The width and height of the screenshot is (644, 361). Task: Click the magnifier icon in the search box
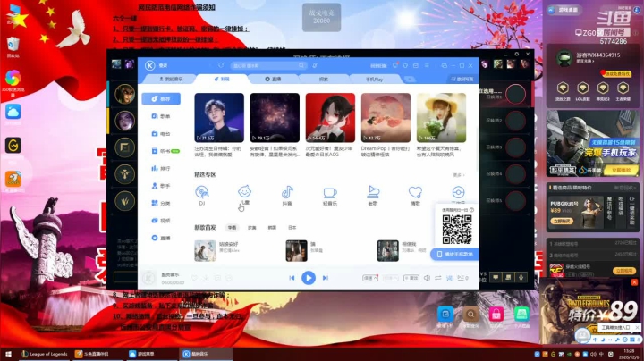[301, 65]
